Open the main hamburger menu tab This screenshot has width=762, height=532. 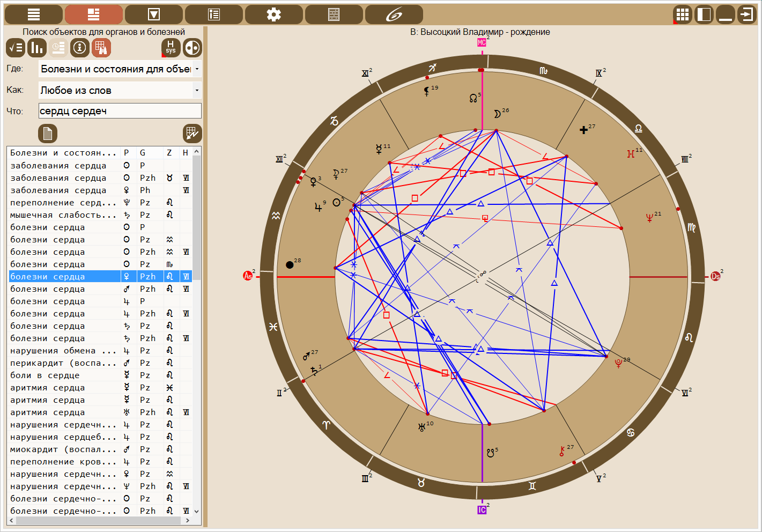pos(34,14)
